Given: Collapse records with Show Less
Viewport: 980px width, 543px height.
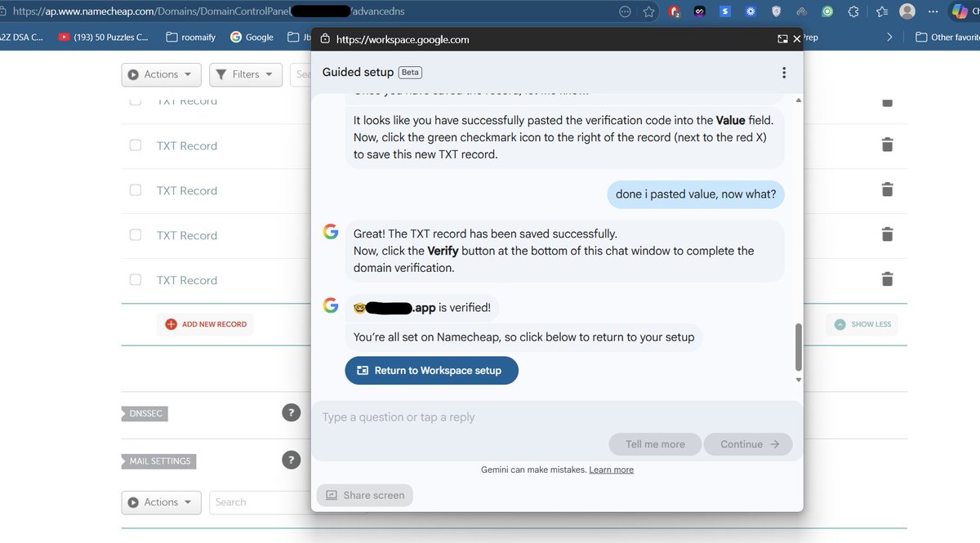Looking at the screenshot, I should [862, 324].
